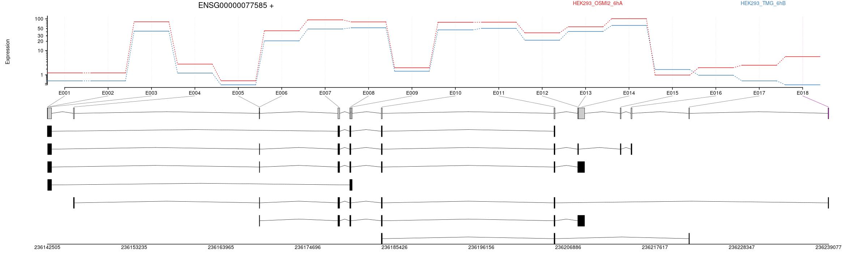The image size is (868, 253).
Task: Click the E015 exon label
Action: [x=672, y=93]
